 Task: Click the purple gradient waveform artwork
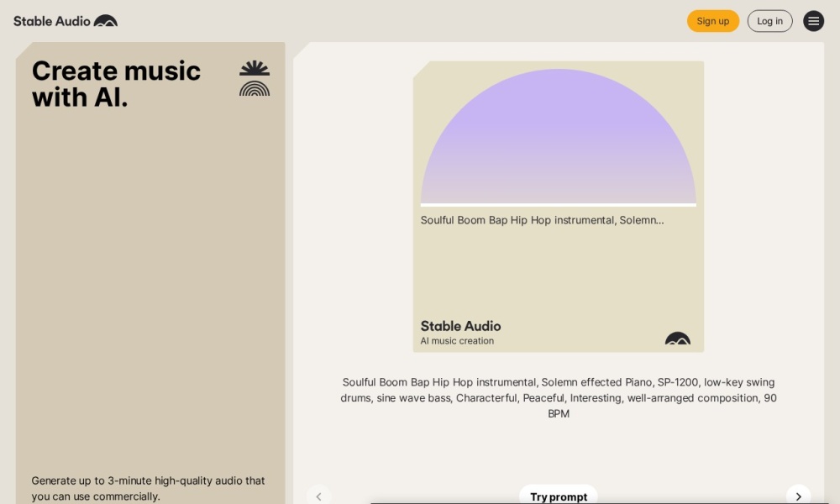coord(558,134)
